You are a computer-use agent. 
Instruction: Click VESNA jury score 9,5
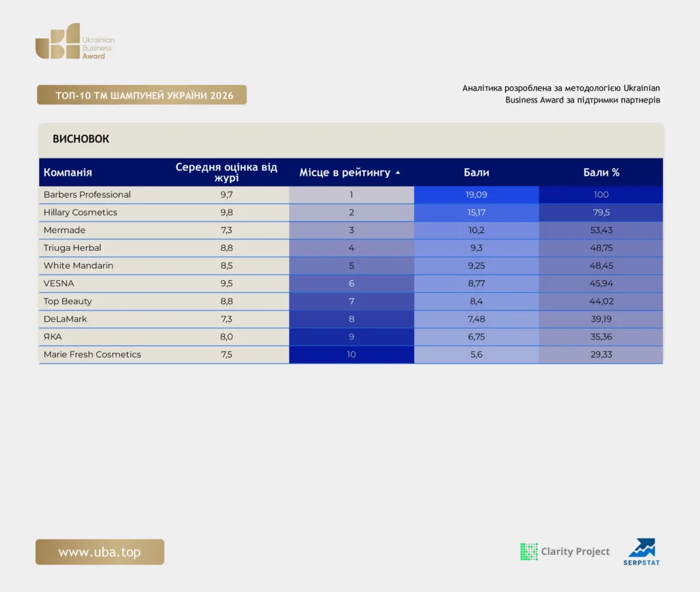(226, 284)
